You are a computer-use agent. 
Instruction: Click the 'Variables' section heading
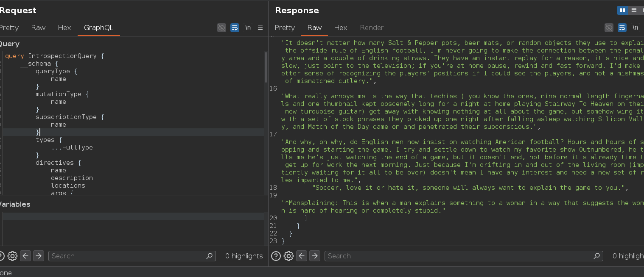click(15, 204)
